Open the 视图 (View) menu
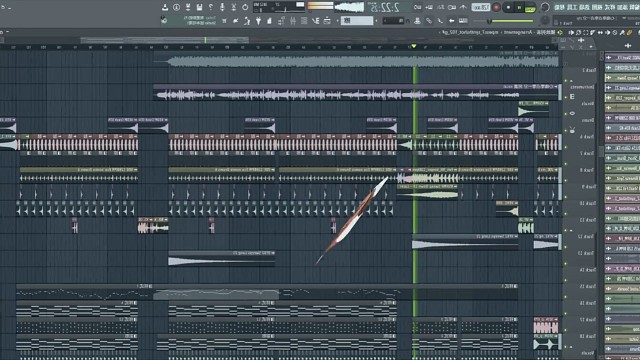This screenshot has width=640, height=360. [x=597, y=7]
